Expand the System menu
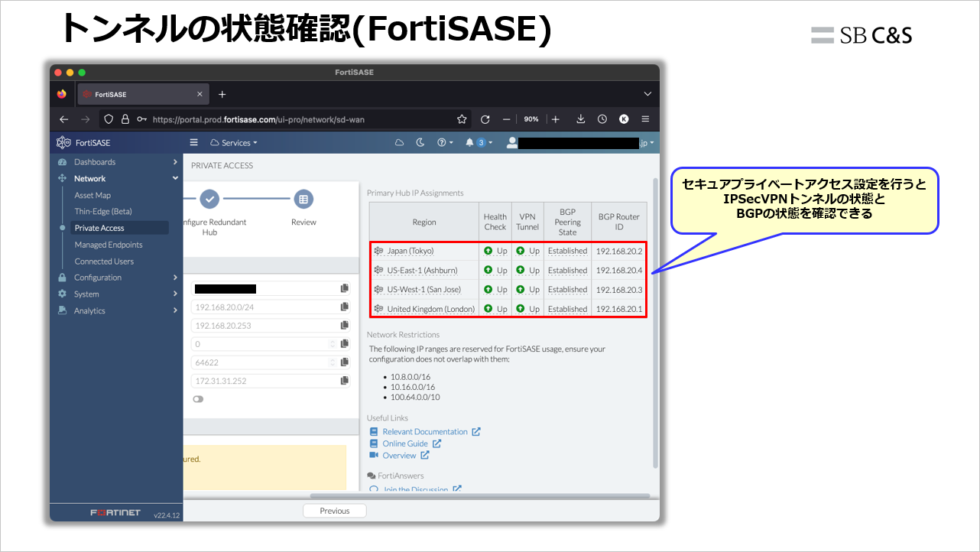Image resolution: width=980 pixels, height=552 pixels. [118, 294]
